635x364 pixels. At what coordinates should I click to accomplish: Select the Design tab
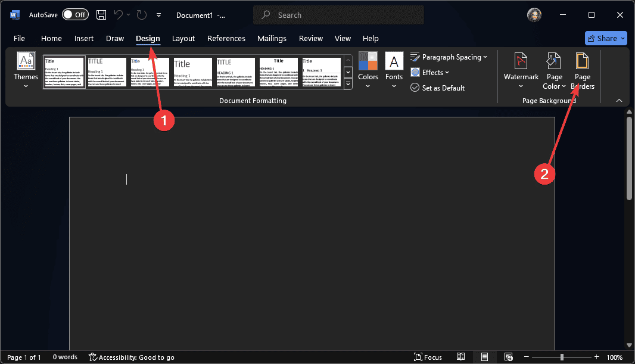point(148,39)
